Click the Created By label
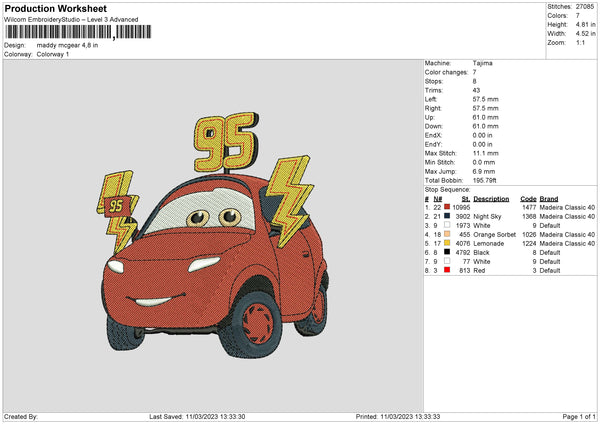 (x=21, y=416)
